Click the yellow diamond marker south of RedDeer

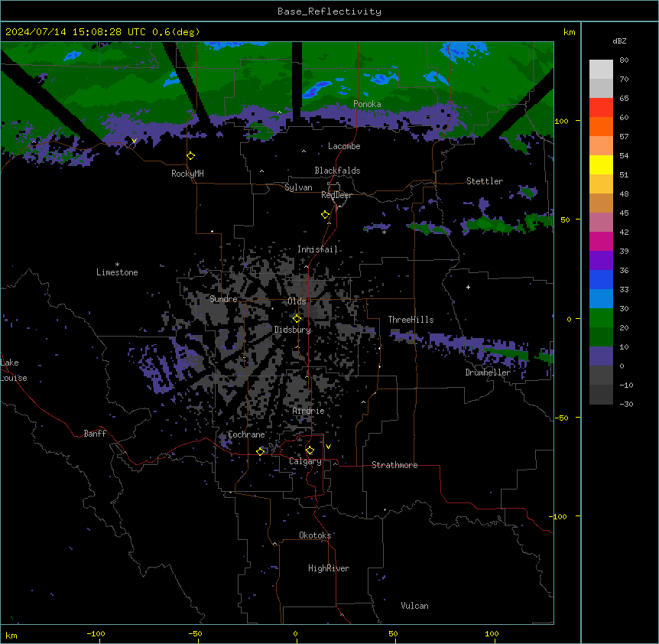point(325,215)
